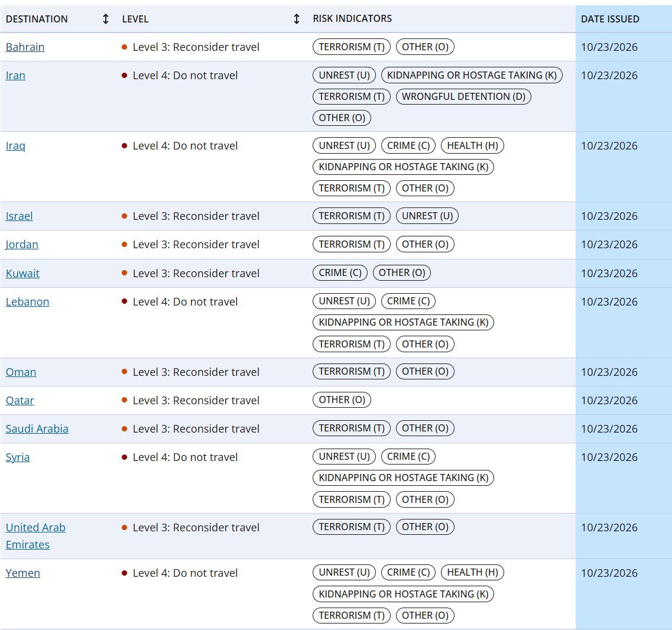Click Terrorism (T) tag in Saudi Arabia row
672x630 pixels.
pos(352,428)
